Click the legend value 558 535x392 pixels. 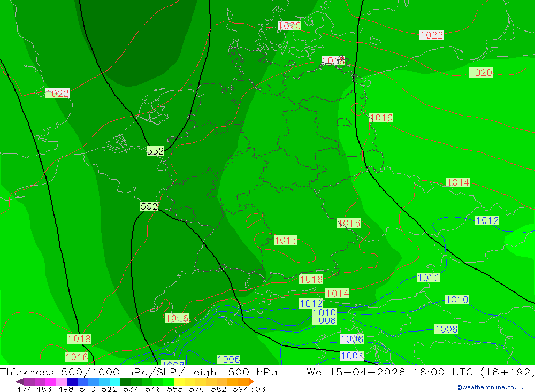tap(175, 389)
